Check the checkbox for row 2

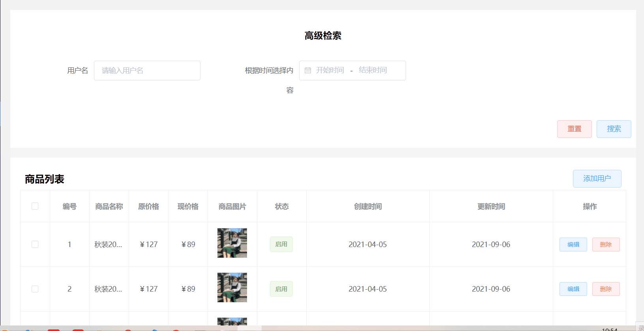click(35, 289)
